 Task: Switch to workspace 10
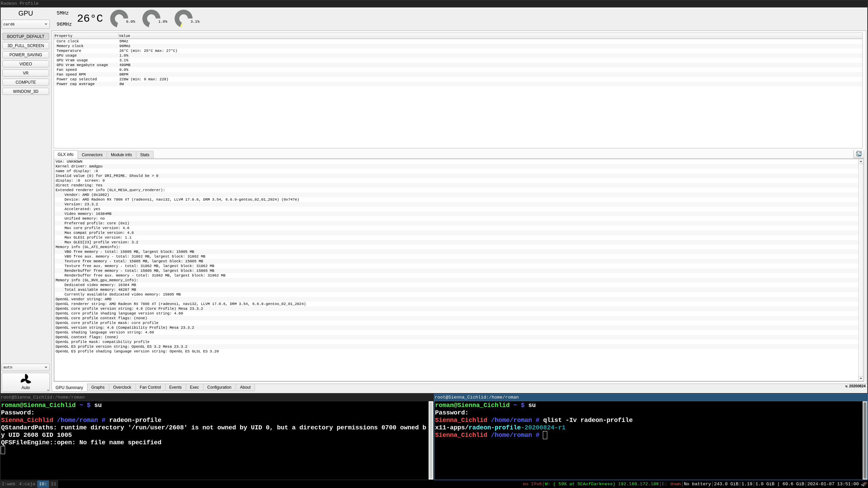(43, 484)
